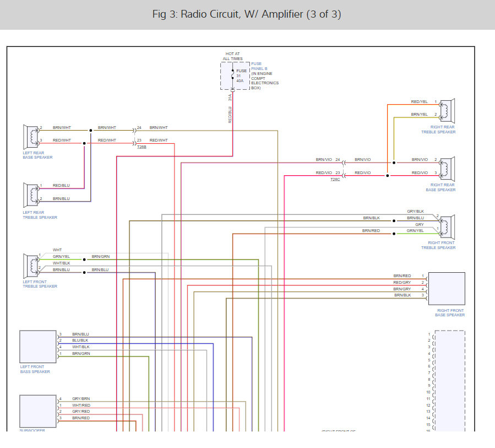Select the Right Rear Treble Speaker symbol

(447, 111)
